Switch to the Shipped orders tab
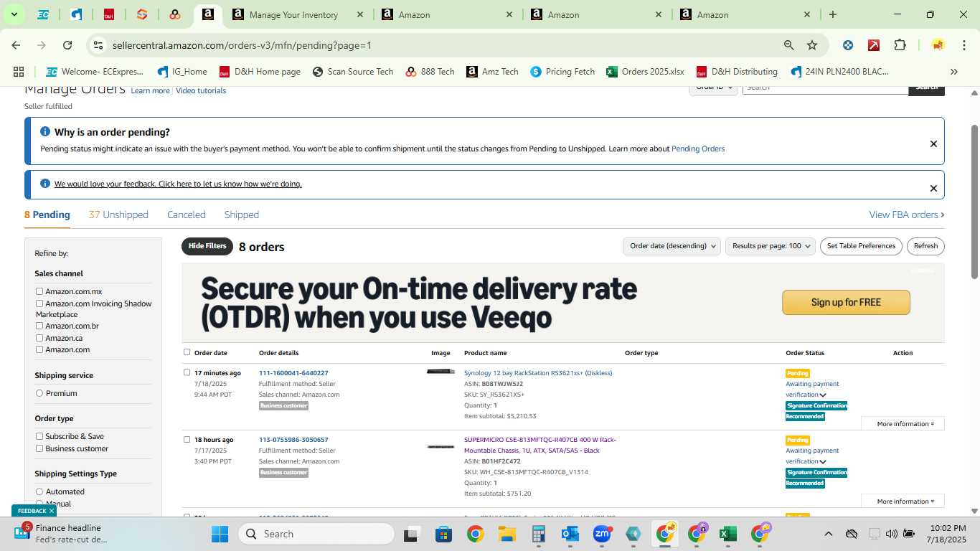The width and height of the screenshot is (980, 551). (x=242, y=215)
